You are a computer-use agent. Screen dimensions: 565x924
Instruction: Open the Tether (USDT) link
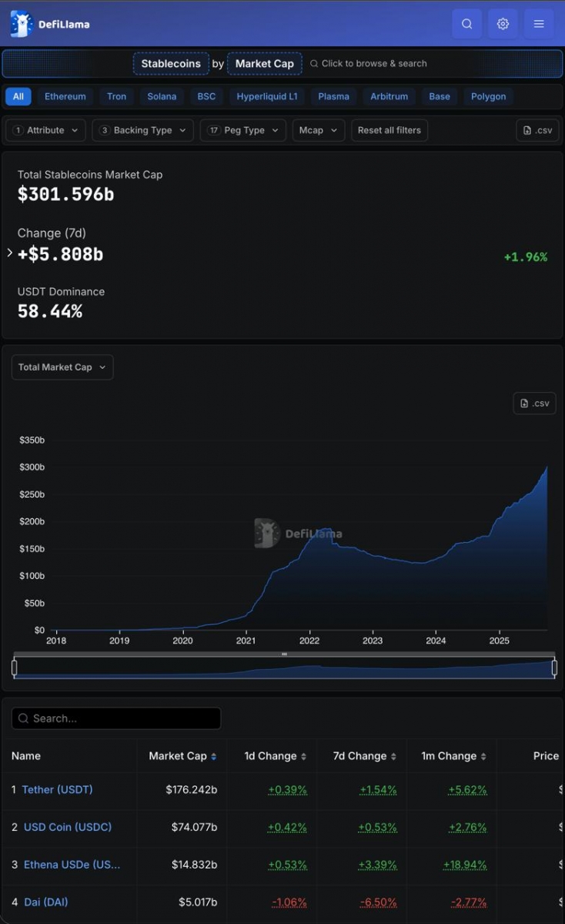coord(57,790)
